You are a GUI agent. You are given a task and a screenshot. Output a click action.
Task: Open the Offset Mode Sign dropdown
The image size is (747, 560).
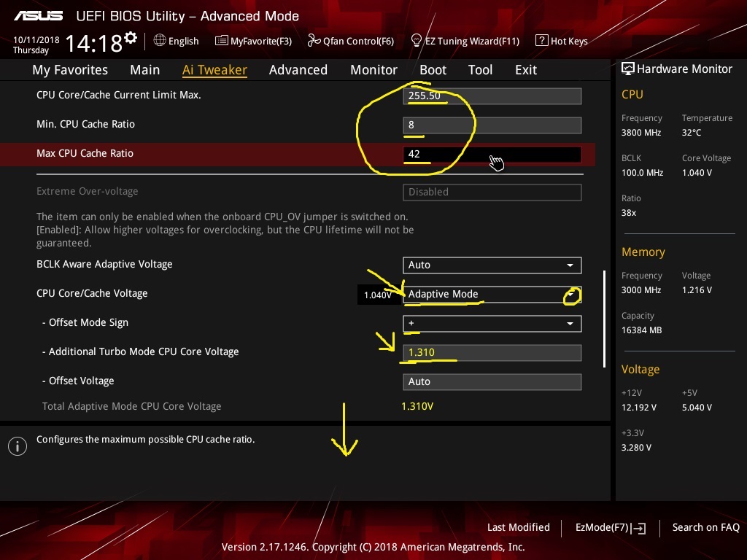pyautogui.click(x=492, y=323)
